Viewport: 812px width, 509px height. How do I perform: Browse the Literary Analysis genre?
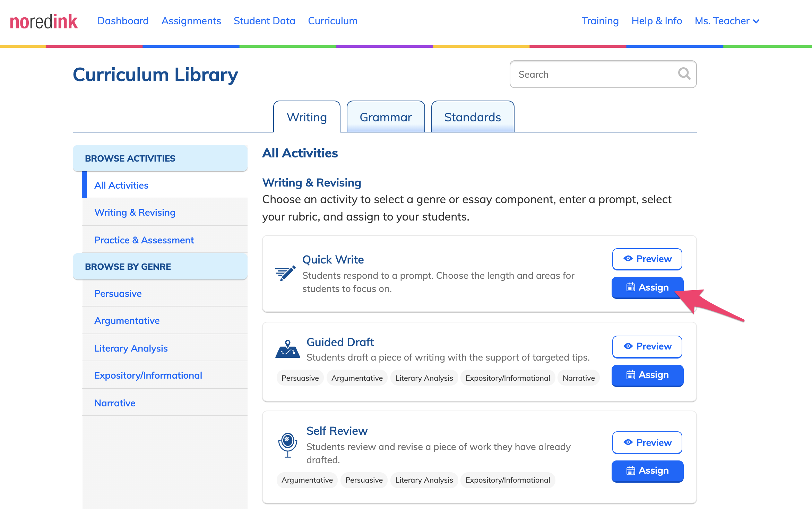point(165,348)
